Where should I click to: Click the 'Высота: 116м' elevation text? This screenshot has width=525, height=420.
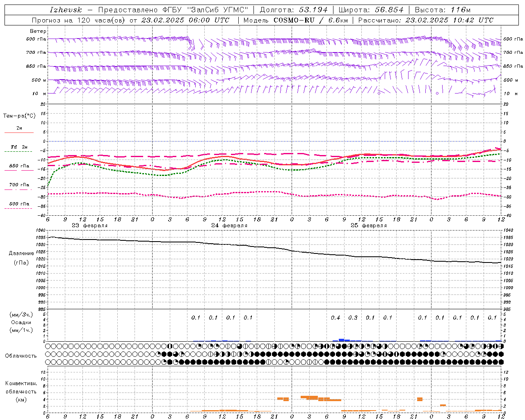[x=443, y=10]
